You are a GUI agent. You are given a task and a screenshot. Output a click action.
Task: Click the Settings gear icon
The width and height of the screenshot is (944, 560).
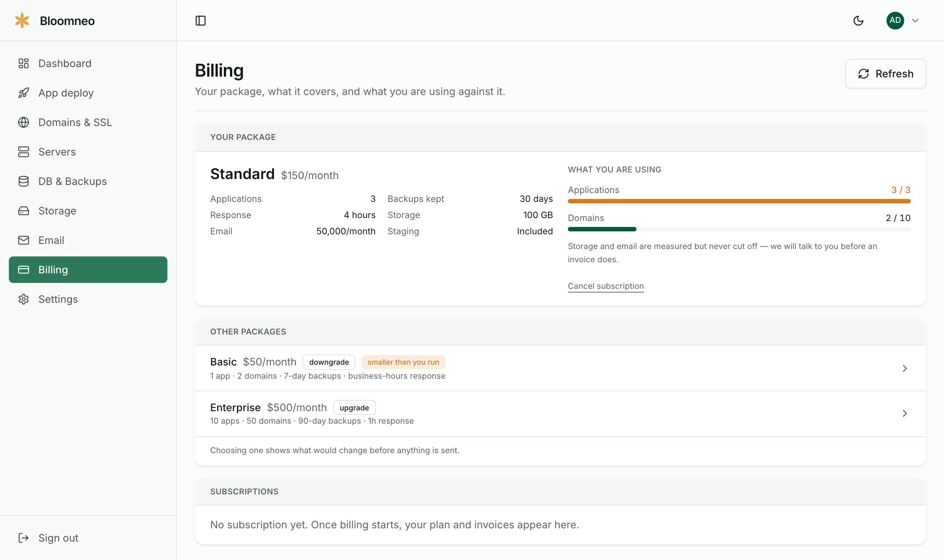[23, 299]
